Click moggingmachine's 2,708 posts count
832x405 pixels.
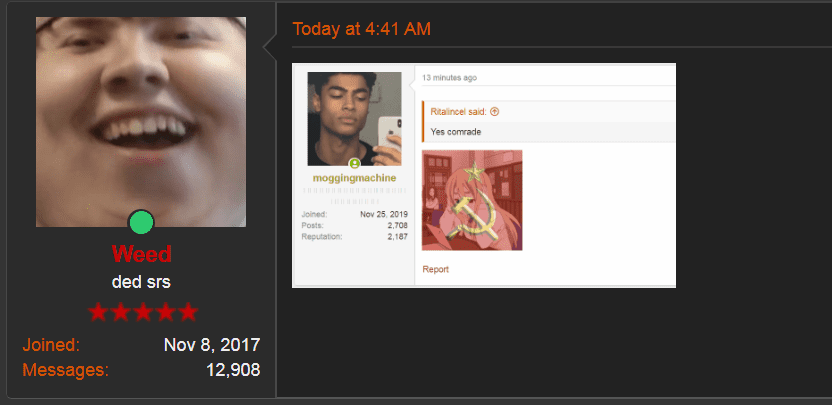pyautogui.click(x=397, y=226)
